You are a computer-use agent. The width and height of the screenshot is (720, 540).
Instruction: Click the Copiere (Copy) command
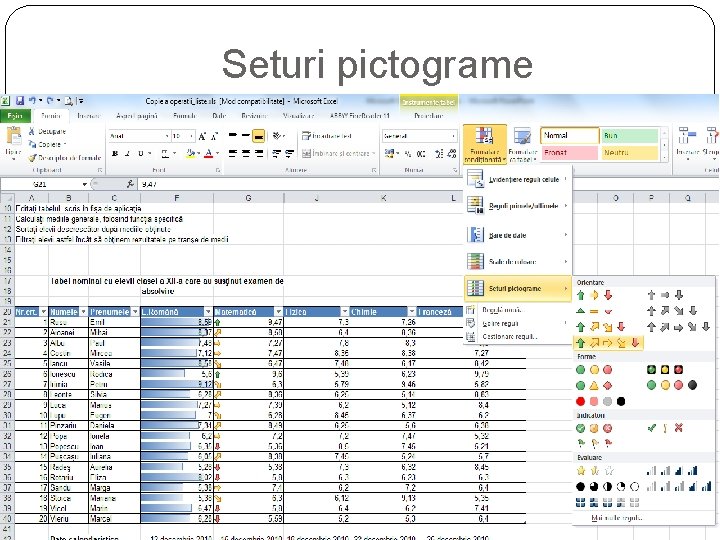(47, 144)
